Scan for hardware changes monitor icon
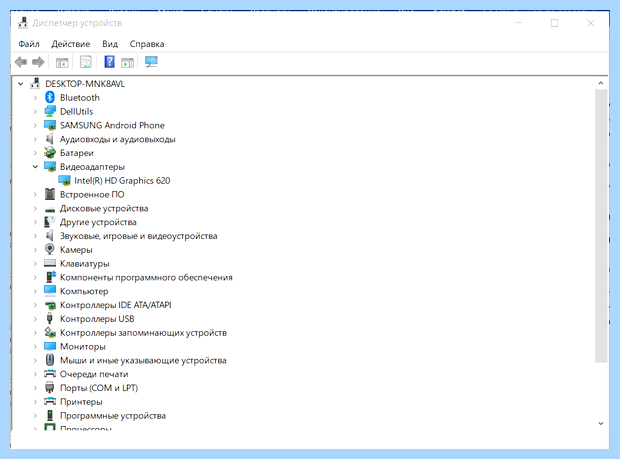The width and height of the screenshot is (620, 459). (x=151, y=62)
